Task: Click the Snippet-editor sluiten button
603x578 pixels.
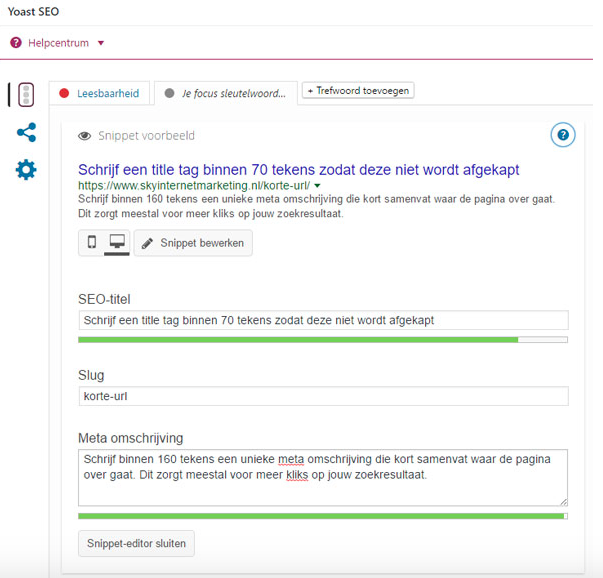Action: (x=136, y=543)
